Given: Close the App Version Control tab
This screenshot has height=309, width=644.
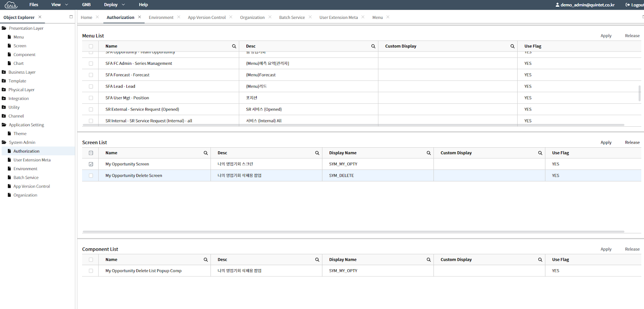Looking at the screenshot, I should (x=231, y=17).
